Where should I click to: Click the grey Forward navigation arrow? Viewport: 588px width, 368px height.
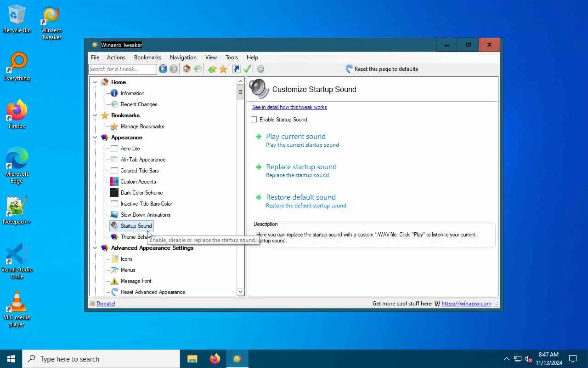174,69
